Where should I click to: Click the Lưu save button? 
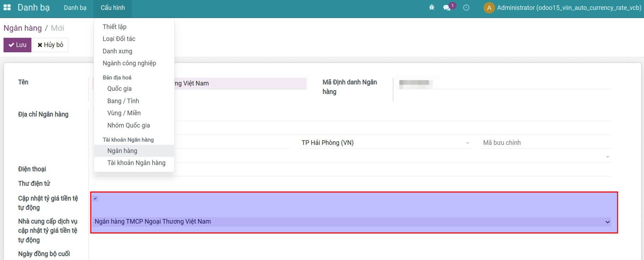pos(18,45)
